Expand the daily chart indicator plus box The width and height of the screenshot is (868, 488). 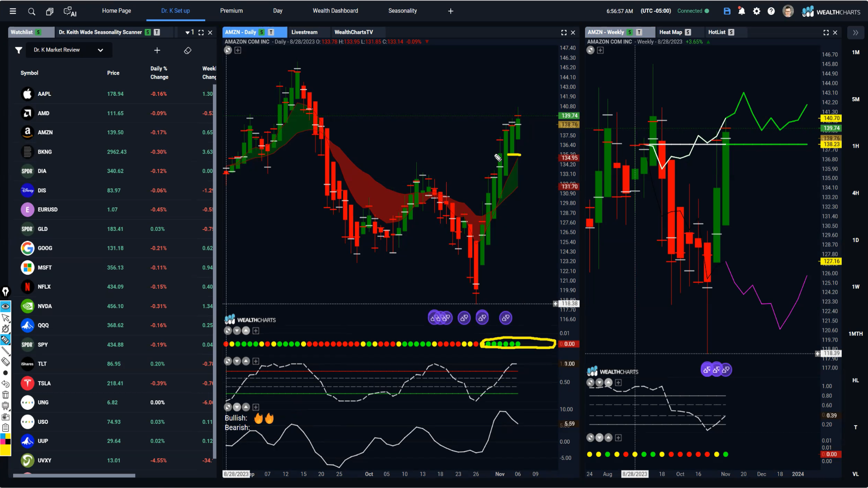pyautogui.click(x=238, y=50)
